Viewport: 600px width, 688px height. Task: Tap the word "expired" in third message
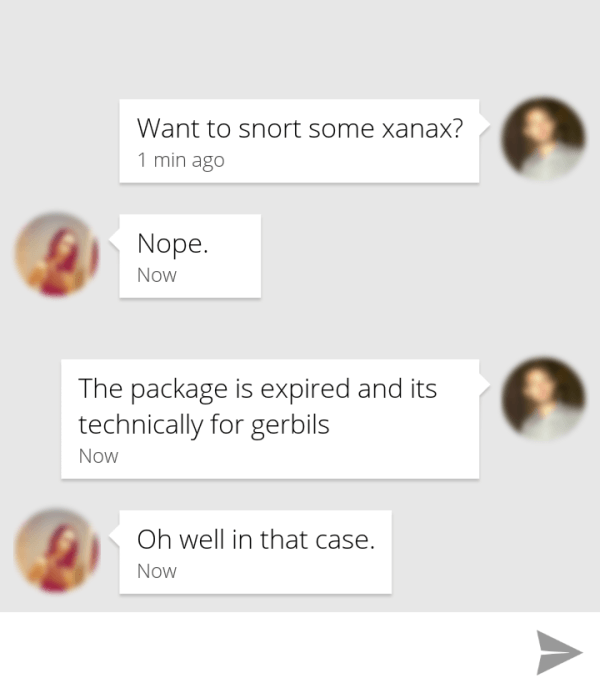point(303,389)
